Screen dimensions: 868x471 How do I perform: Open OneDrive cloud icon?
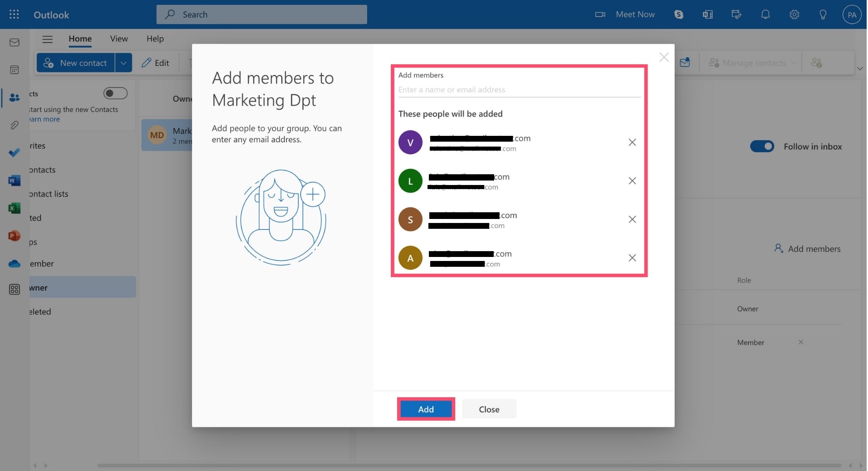click(x=14, y=264)
